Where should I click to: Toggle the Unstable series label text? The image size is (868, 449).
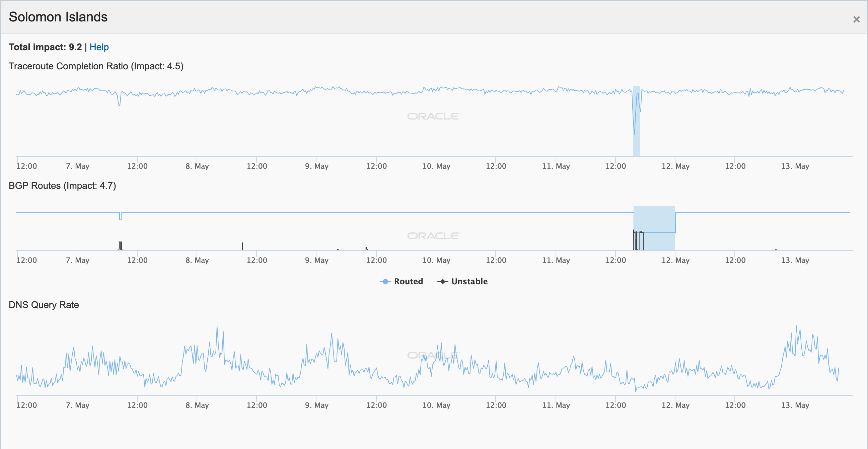pyautogui.click(x=469, y=281)
